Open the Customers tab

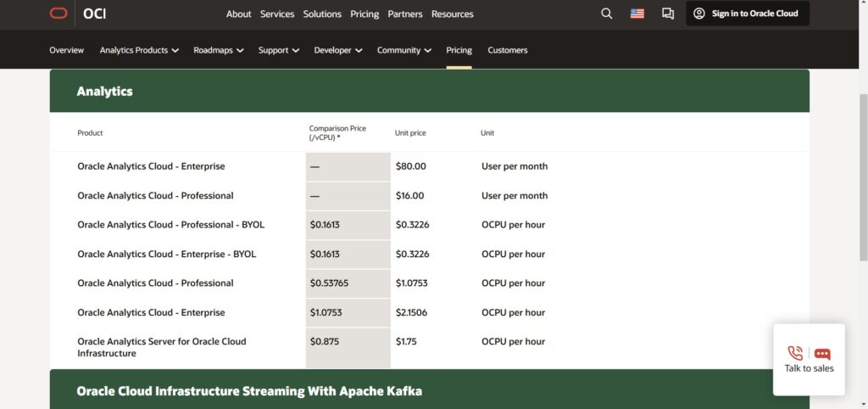point(508,50)
